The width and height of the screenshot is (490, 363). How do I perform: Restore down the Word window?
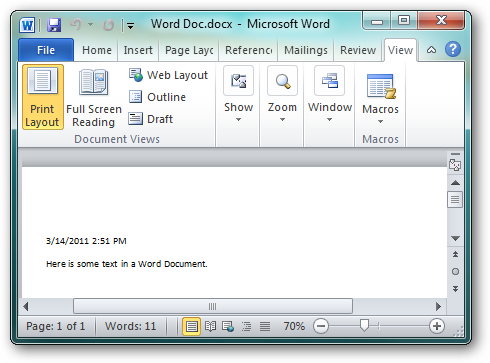pos(404,21)
